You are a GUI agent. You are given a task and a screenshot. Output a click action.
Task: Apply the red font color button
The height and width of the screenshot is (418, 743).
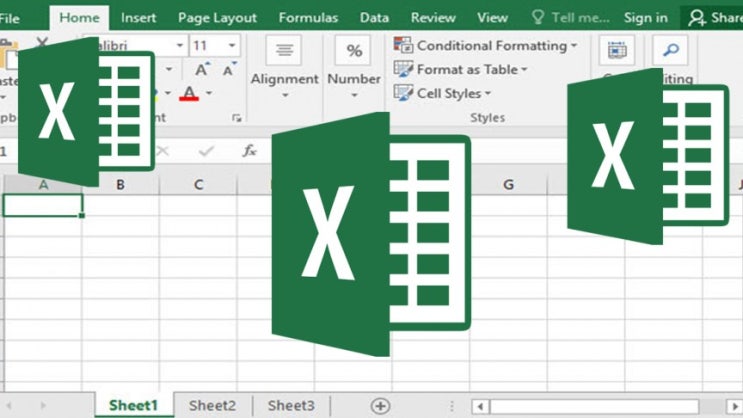click(x=189, y=93)
